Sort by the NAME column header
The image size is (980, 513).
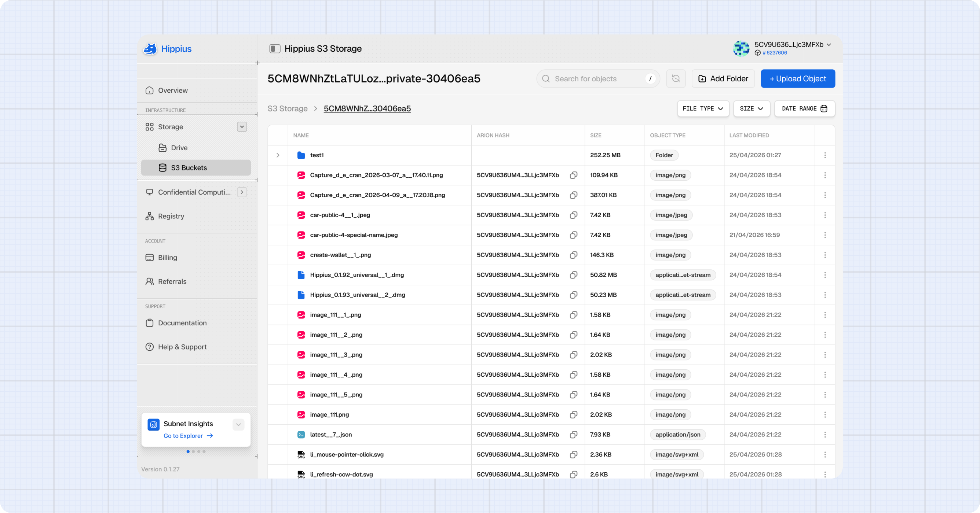coord(301,135)
